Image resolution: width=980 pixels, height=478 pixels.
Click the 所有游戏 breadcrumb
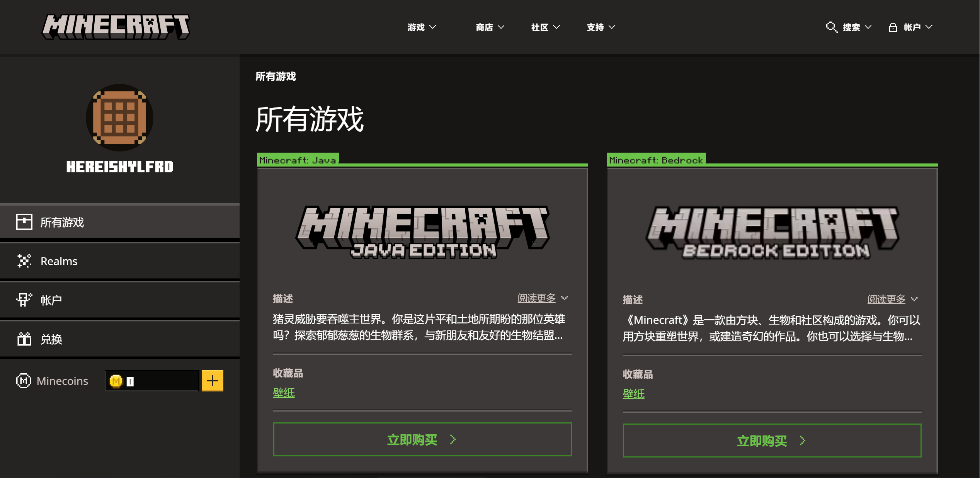click(276, 76)
